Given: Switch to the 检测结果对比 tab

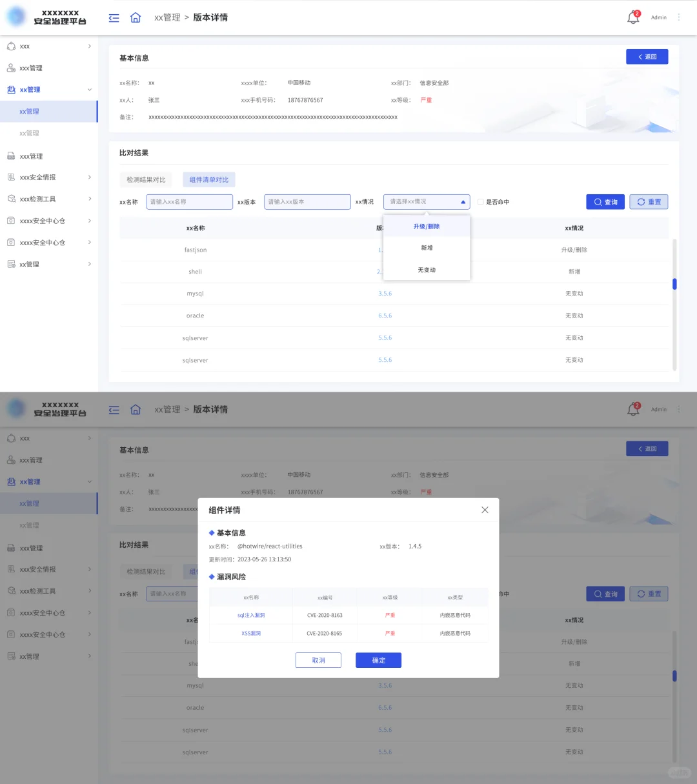Looking at the screenshot, I should [145, 179].
